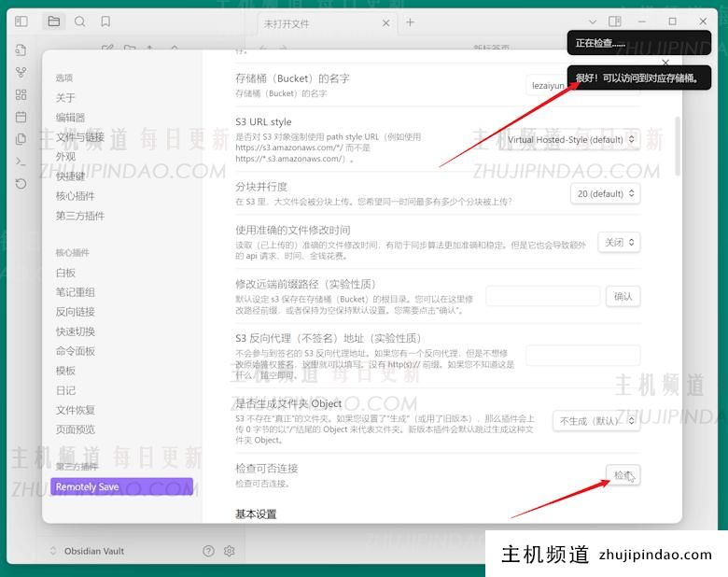Dismiss the 很好！可以访问到对应存储桶 notification
This screenshot has width=728, height=577.
tap(638, 77)
